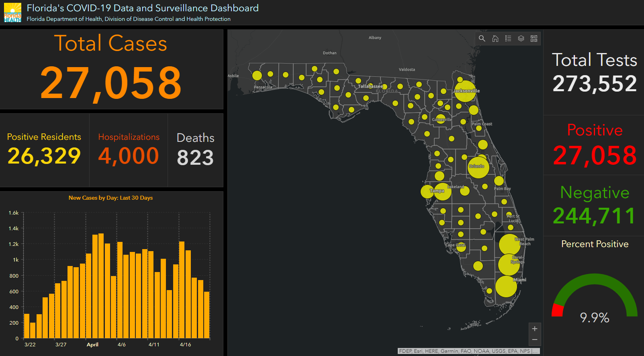The width and height of the screenshot is (644, 356).
Task: Select the Miami case bubble on map
Action: (x=506, y=286)
